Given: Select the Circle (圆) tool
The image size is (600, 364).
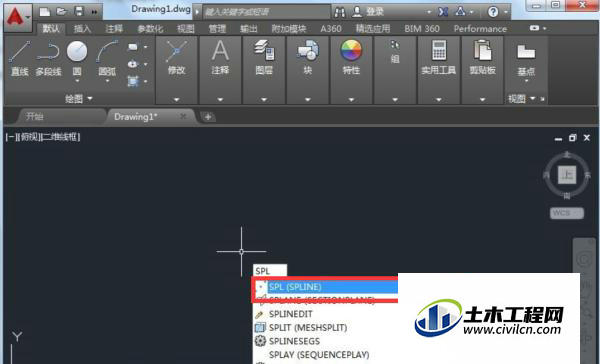Looking at the screenshot, I should pos(77,58).
